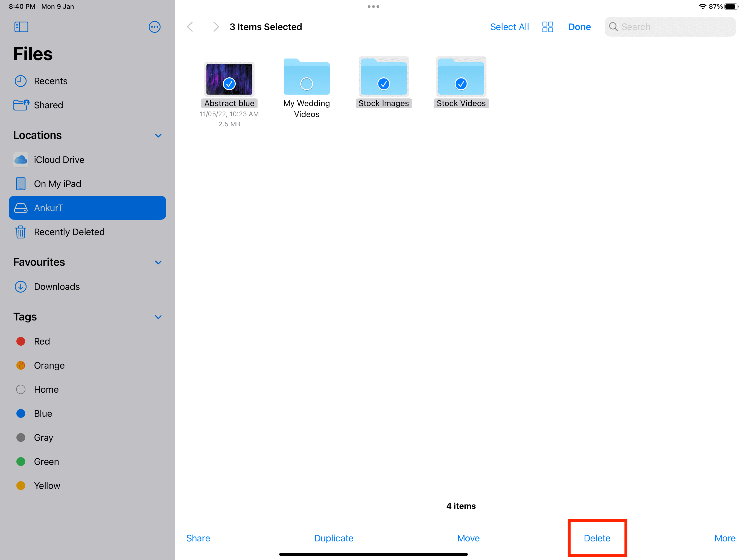Select the Orange tag dot
The height and width of the screenshot is (560, 747).
point(21,366)
